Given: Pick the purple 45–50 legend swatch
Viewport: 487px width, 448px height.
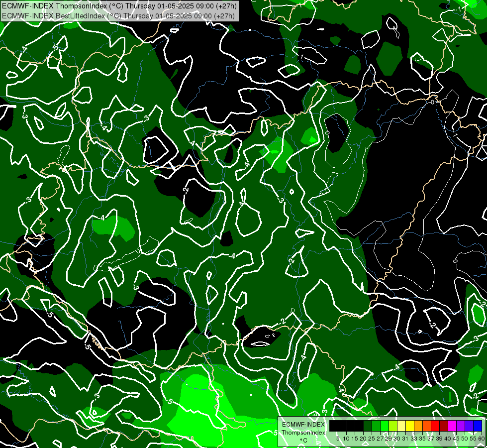Looking at the screenshot, I should [461, 426].
